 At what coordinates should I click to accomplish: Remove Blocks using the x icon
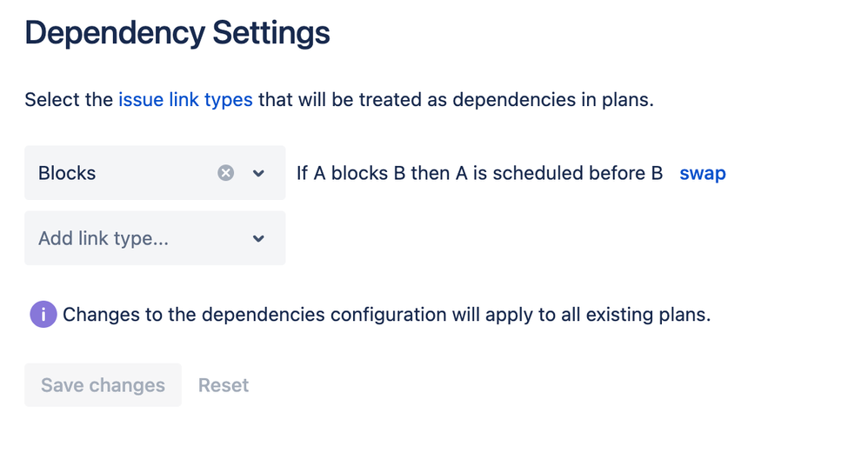pyautogui.click(x=225, y=173)
